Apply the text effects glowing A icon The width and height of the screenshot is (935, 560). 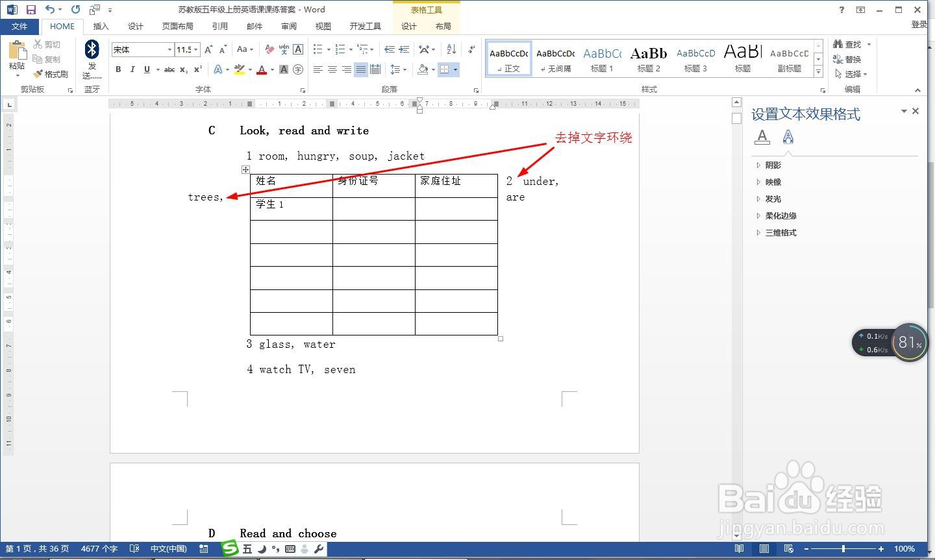point(218,69)
